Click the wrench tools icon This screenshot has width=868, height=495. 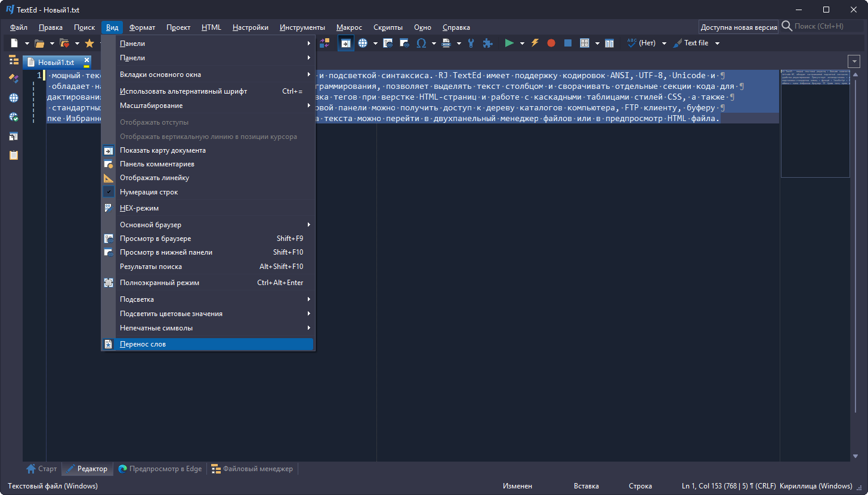471,43
